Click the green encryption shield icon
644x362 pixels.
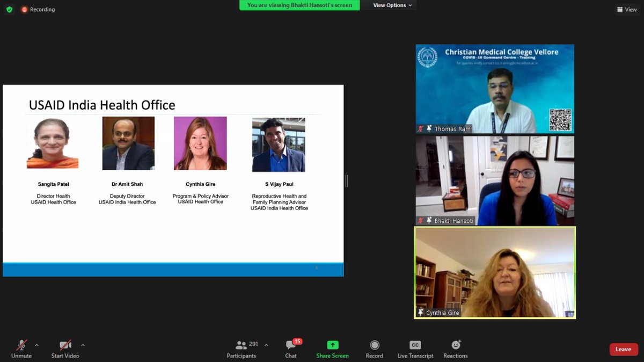pyautogui.click(x=9, y=10)
